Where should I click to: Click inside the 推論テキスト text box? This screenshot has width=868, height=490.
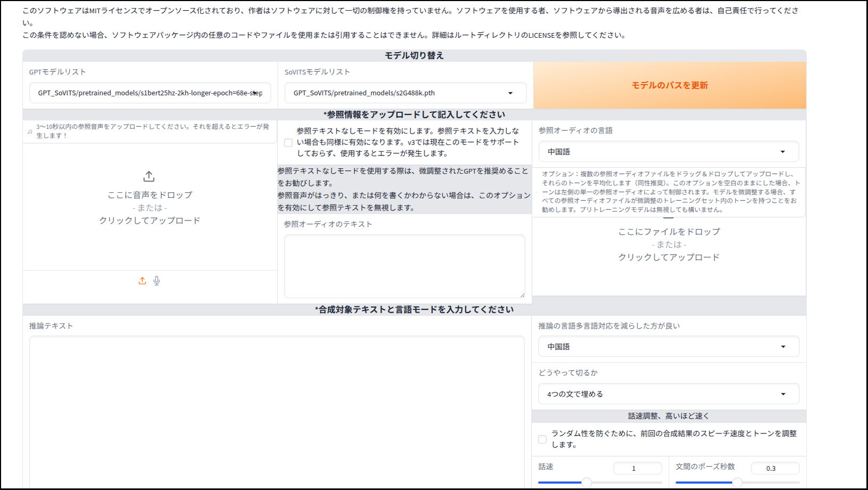pyautogui.click(x=277, y=410)
